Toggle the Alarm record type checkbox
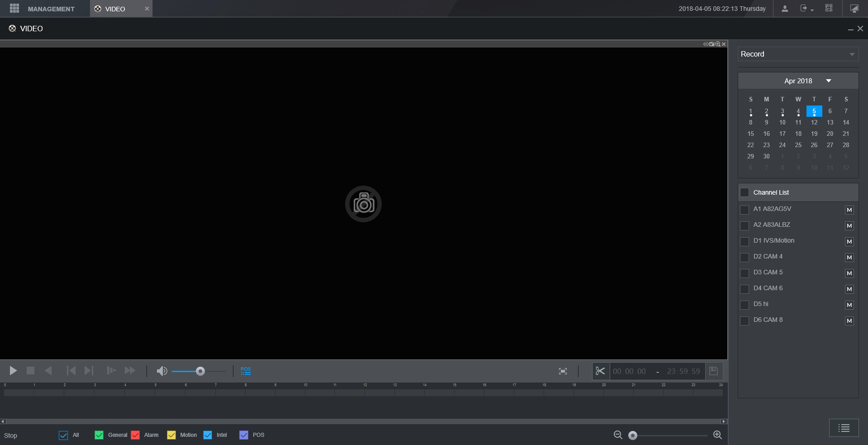The image size is (868, 445). [x=135, y=435]
